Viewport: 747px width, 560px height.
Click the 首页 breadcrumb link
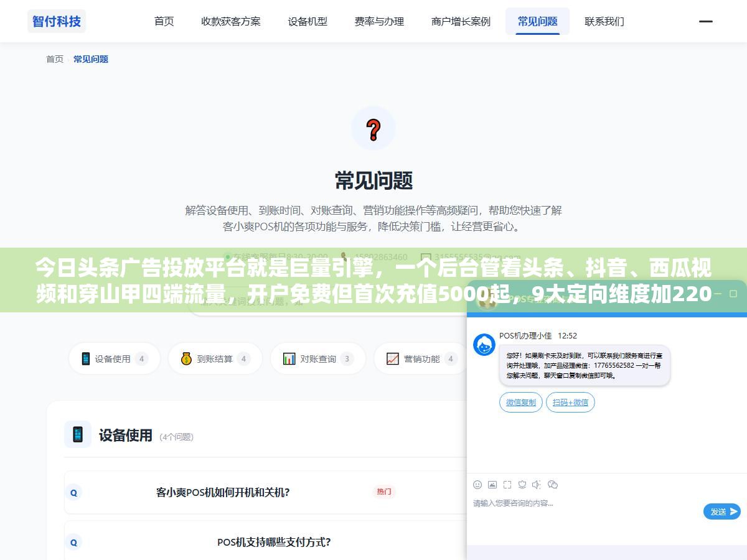55,59
